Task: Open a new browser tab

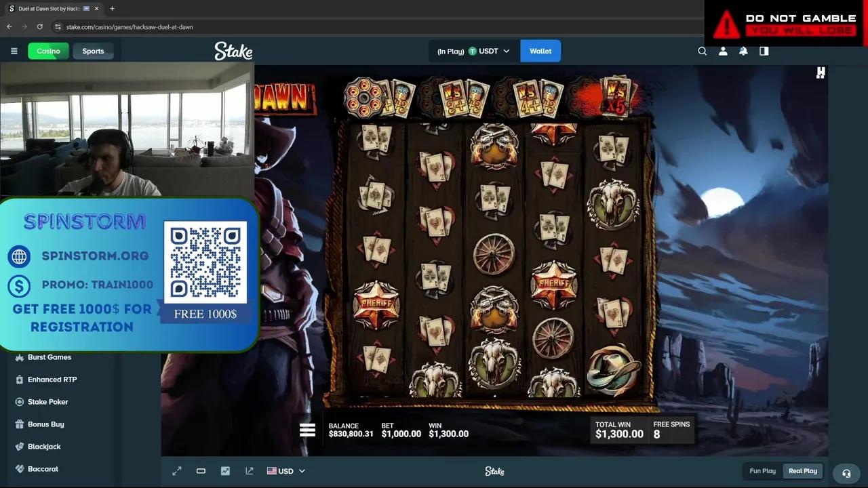Action: pos(112,9)
